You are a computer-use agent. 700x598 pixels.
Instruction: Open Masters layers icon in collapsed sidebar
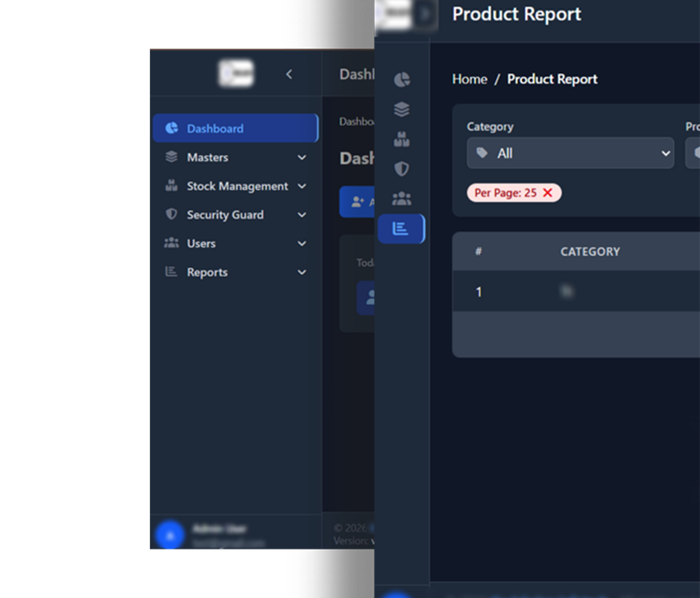(x=402, y=109)
